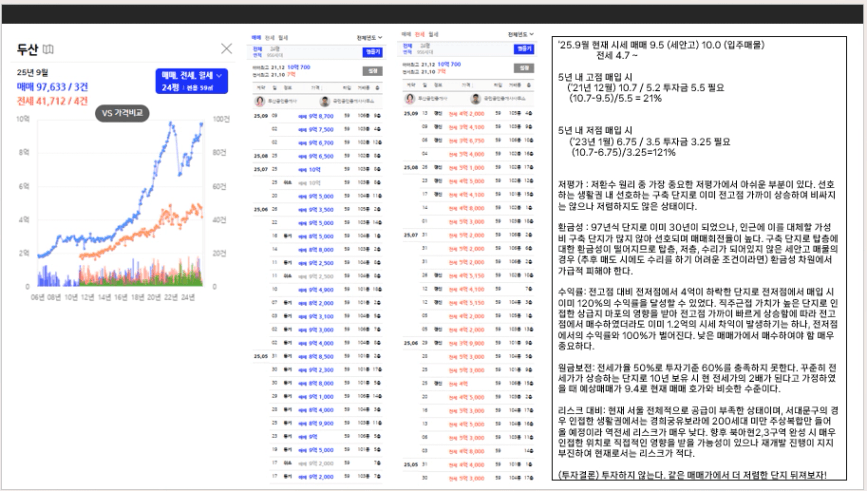Open the 전세 4억 2,000 row dated 25.09 13

point(468,113)
